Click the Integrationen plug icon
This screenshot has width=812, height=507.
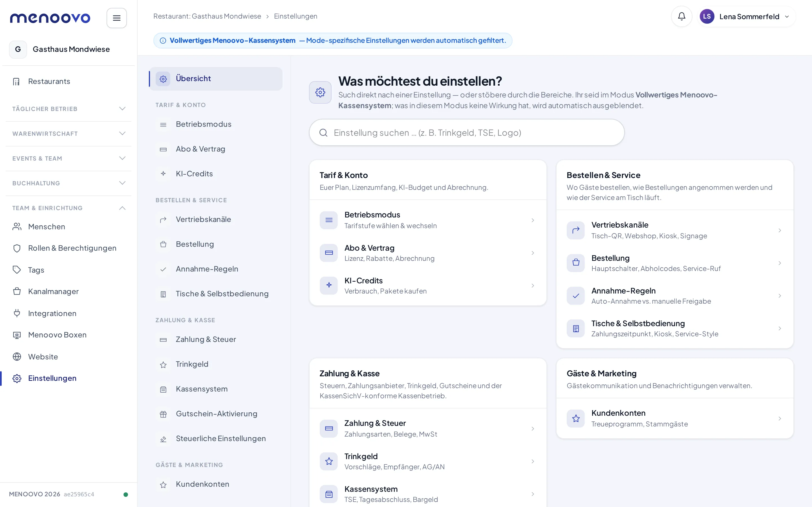17,313
